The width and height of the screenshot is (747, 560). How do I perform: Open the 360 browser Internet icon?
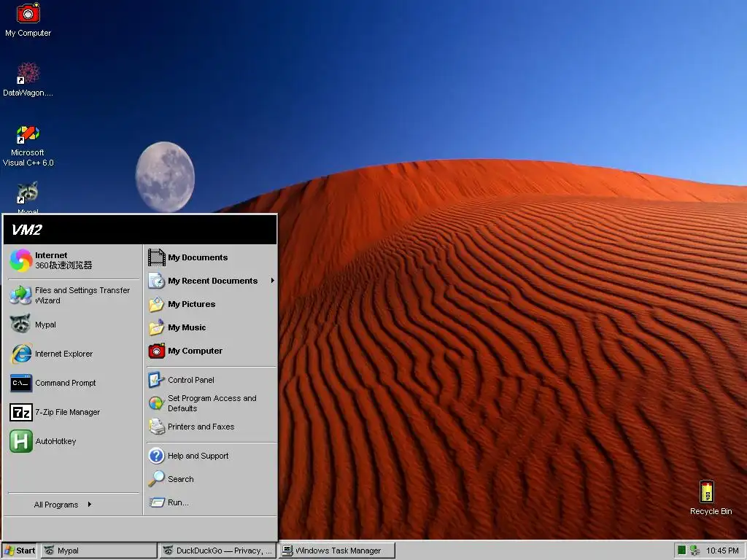point(21,260)
